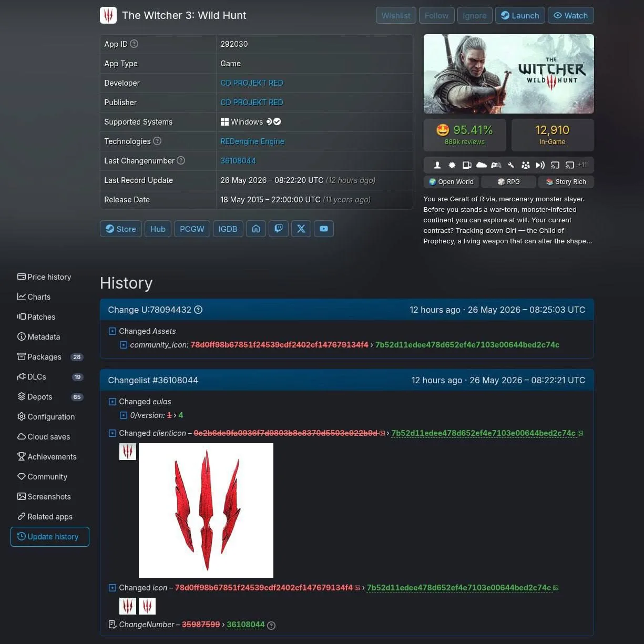Click the Story Rich tag
This screenshot has width=644, height=644.
coord(566,182)
